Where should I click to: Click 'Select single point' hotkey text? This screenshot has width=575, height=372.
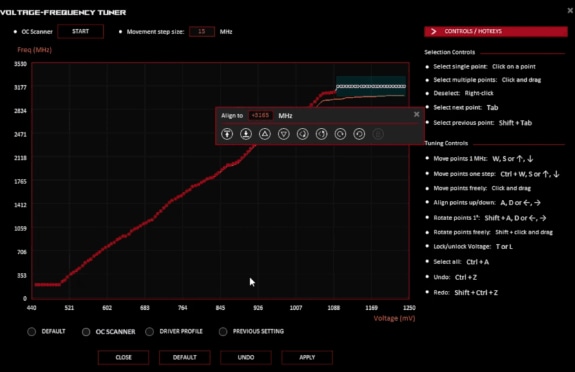(484, 67)
